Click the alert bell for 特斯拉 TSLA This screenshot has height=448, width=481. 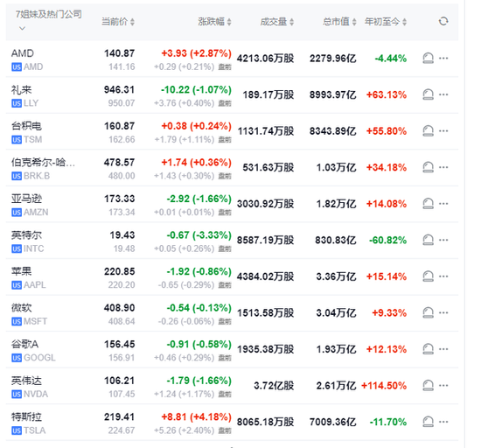click(428, 422)
